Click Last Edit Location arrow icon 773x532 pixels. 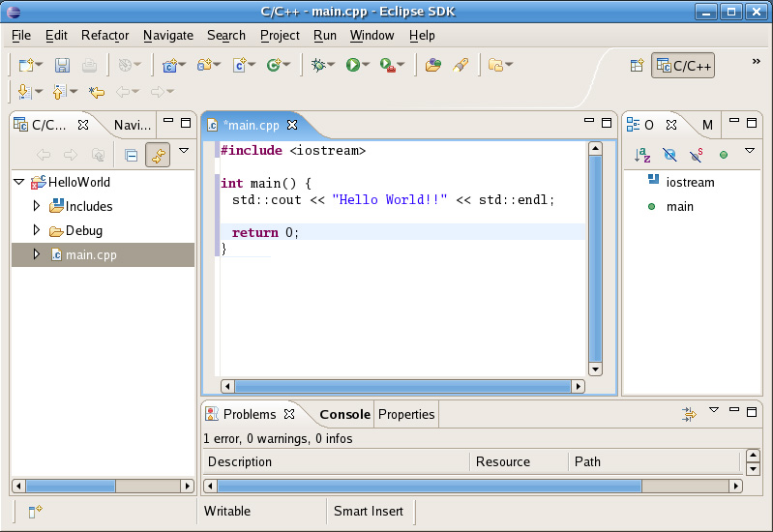coord(96,92)
